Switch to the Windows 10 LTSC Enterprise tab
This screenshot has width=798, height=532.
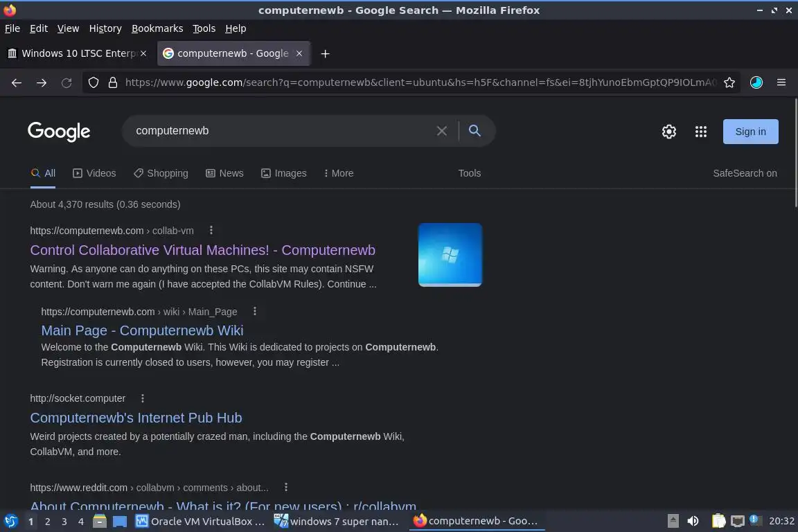coord(76,53)
